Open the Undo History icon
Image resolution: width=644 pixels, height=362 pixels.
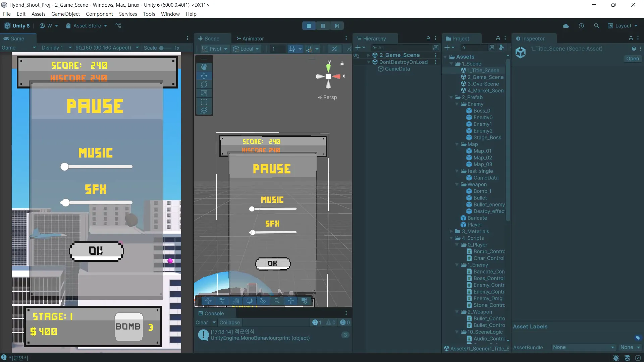click(x=581, y=26)
